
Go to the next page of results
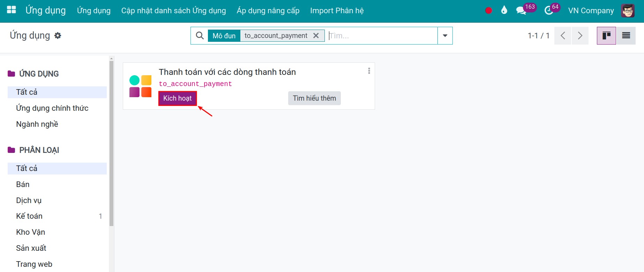pyautogui.click(x=580, y=36)
